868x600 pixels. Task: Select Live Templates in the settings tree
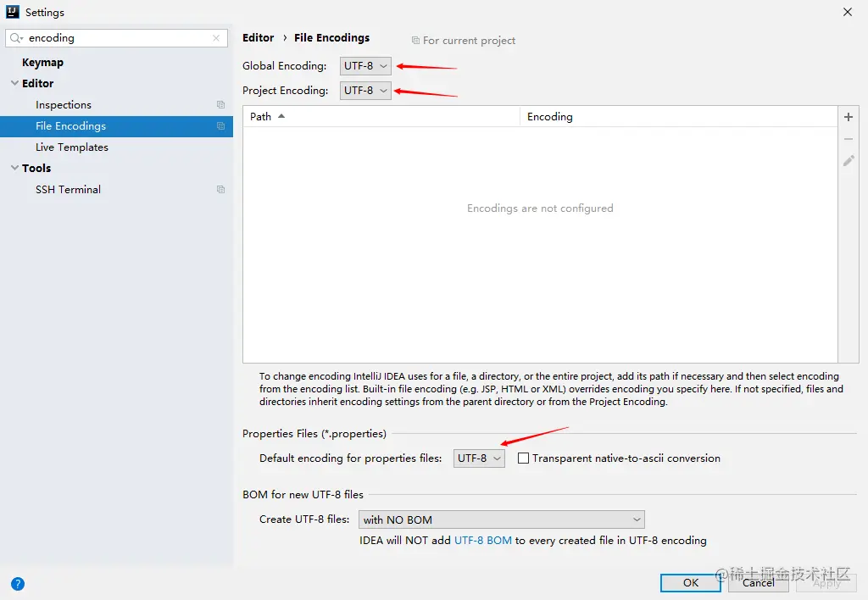(72, 147)
